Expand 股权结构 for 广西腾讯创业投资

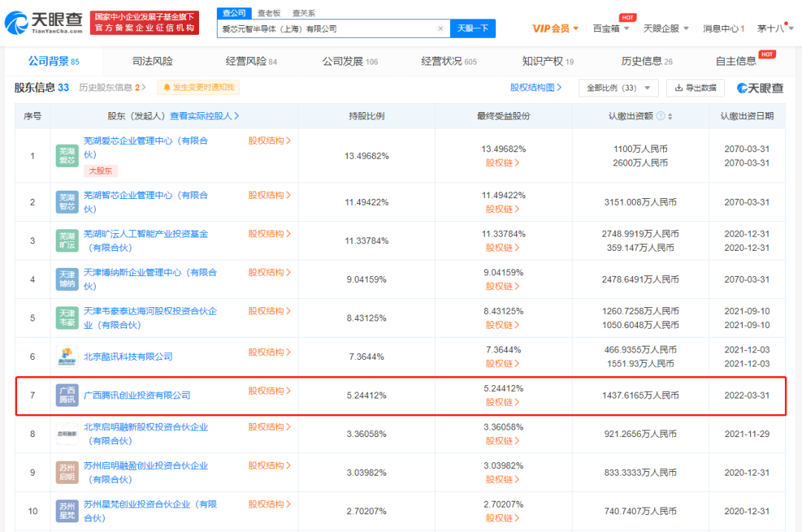(x=270, y=391)
